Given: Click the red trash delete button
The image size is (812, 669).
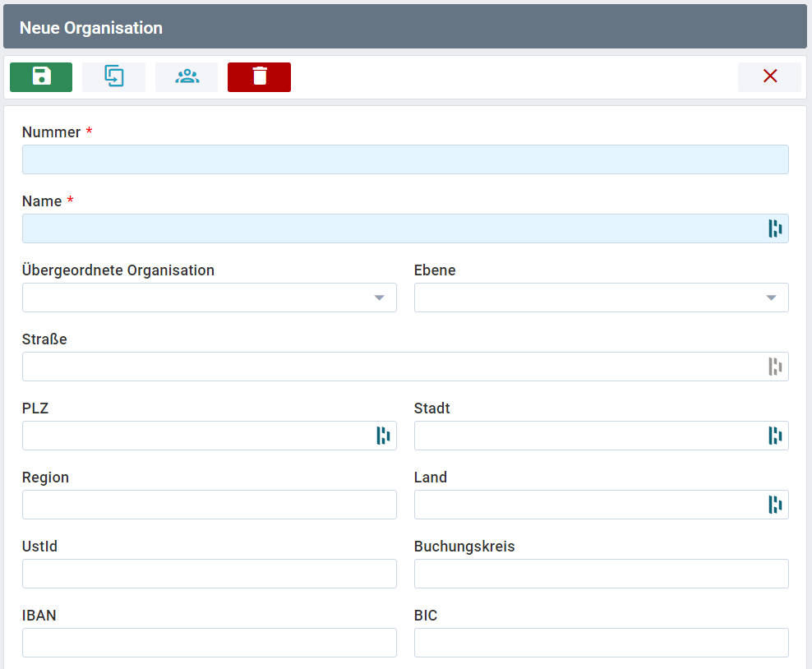Looking at the screenshot, I should point(259,77).
